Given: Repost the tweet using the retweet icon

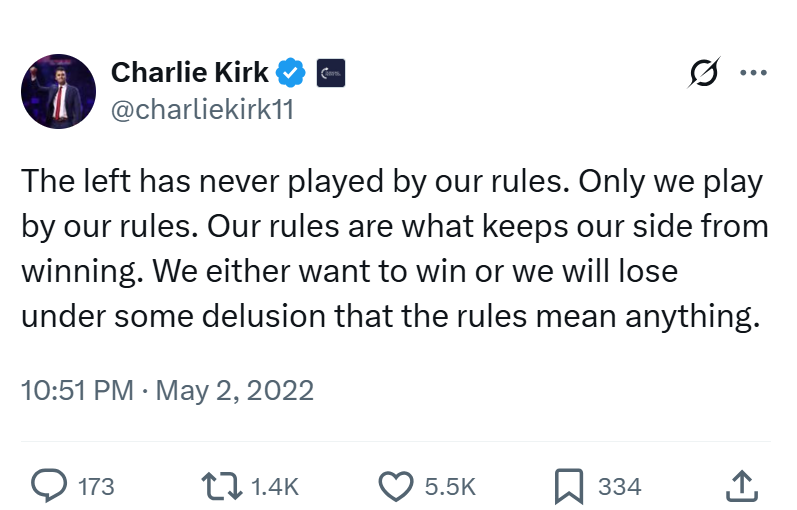Looking at the screenshot, I should click(221, 486).
